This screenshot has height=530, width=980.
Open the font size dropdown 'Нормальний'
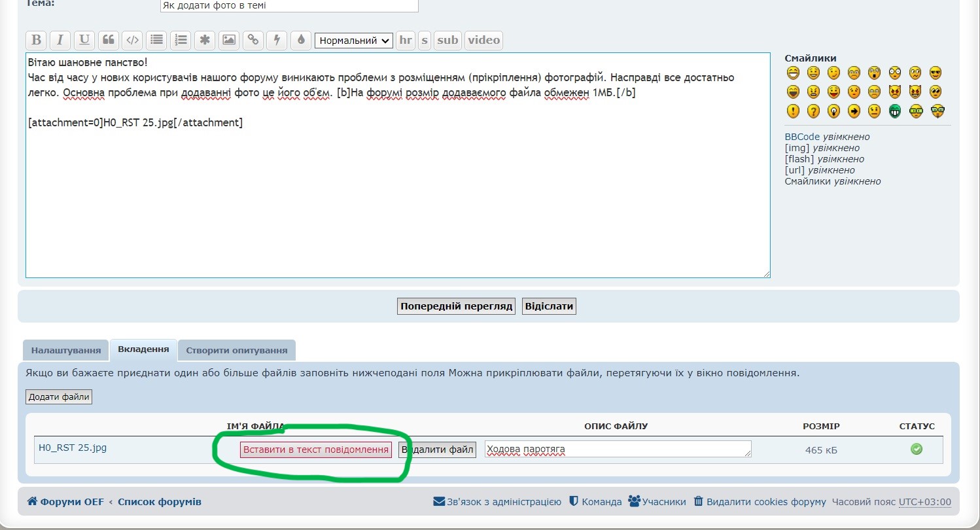[353, 41]
